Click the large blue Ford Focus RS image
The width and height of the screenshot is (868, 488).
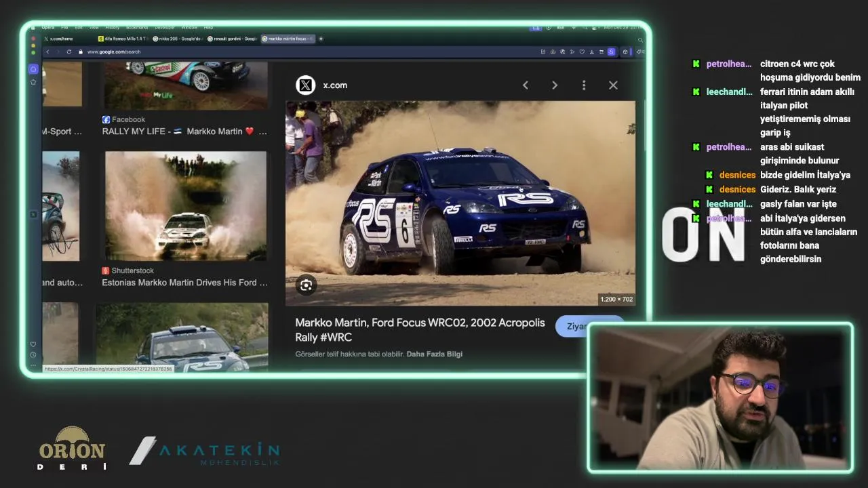pos(460,203)
